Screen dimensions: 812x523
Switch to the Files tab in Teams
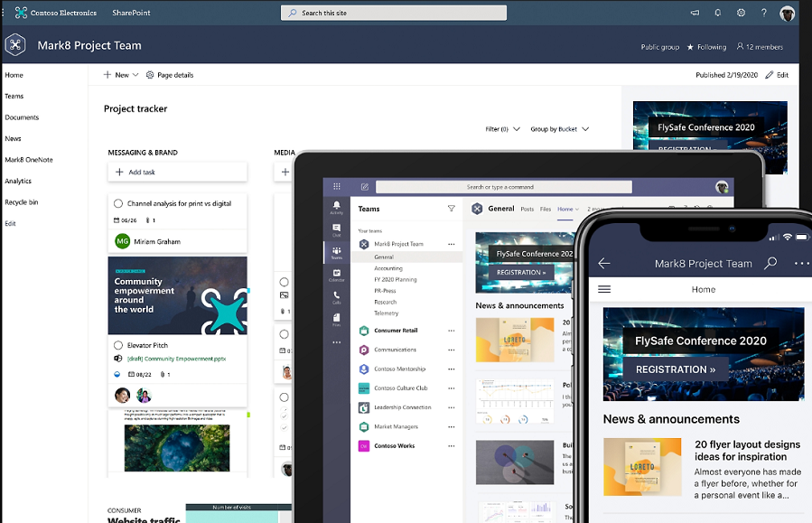tap(546, 209)
